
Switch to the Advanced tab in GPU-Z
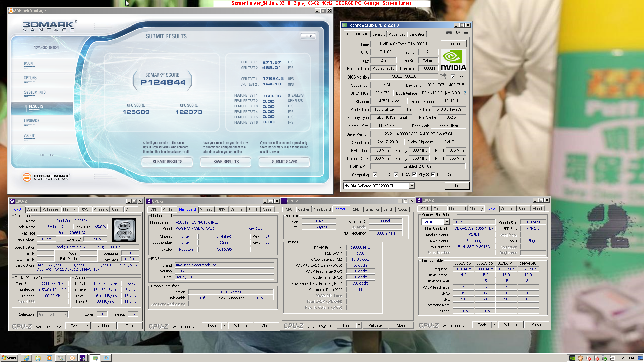pos(397,34)
